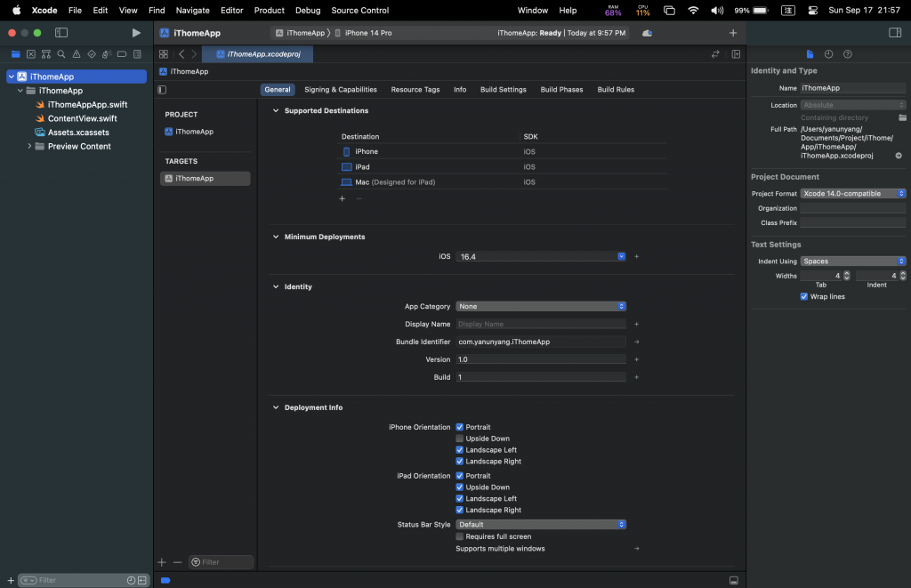Click the Xcode Cloud status icon
This screenshot has width=911, height=588.
point(647,33)
